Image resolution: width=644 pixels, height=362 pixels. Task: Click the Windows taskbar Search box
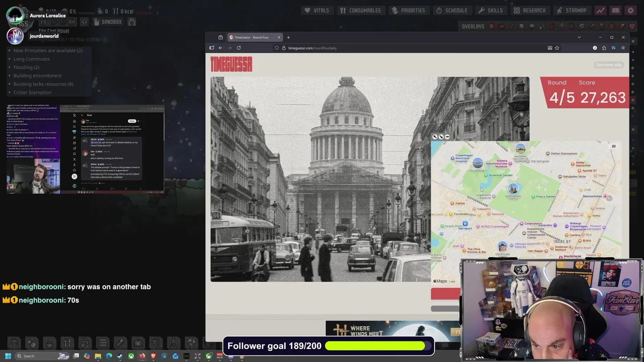coord(42,356)
